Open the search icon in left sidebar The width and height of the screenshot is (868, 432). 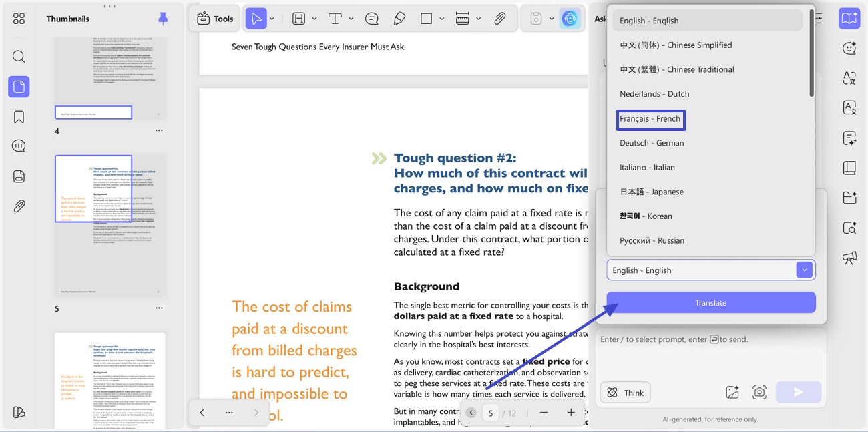(x=19, y=56)
